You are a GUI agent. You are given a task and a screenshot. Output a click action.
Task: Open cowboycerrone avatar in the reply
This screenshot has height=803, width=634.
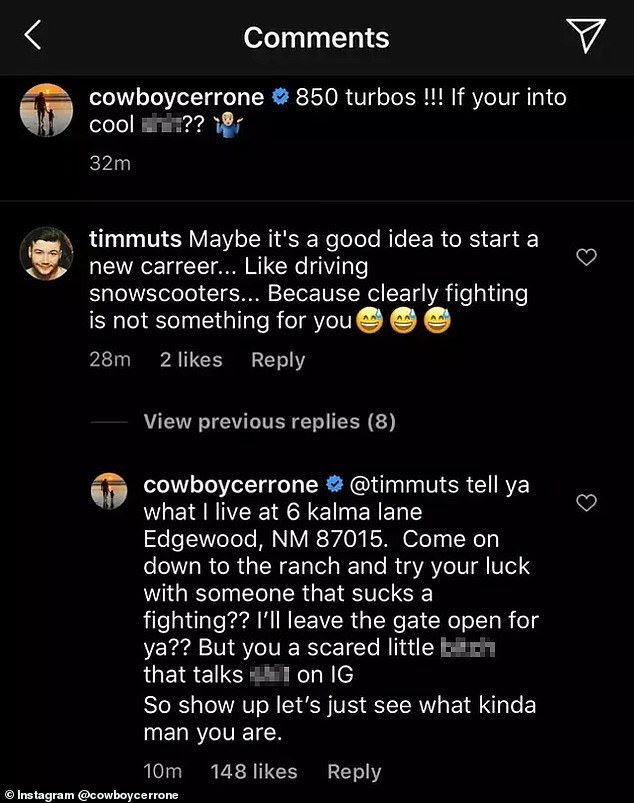coord(109,490)
